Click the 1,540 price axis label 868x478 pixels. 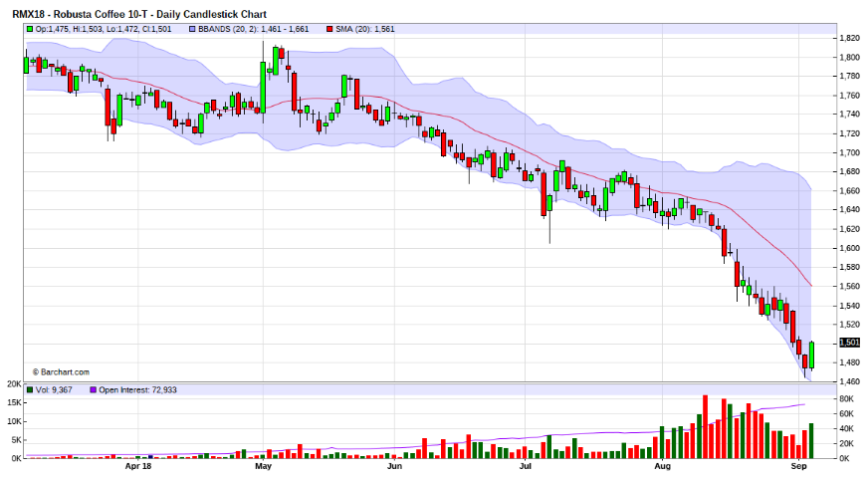pyautogui.click(x=850, y=306)
